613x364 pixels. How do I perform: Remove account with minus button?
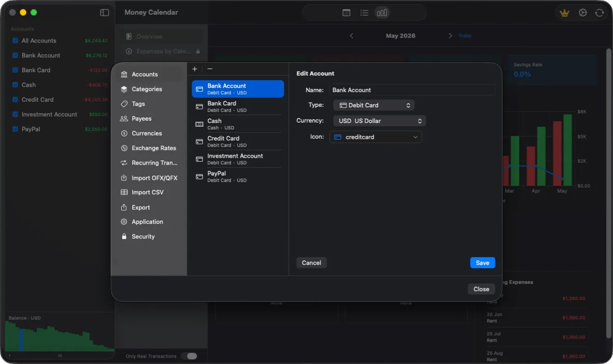click(210, 69)
